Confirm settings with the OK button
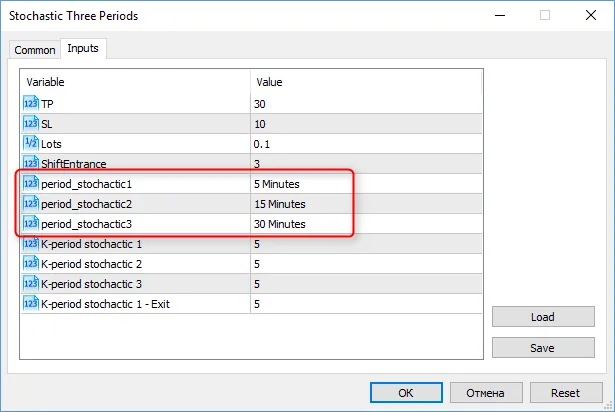615x412 pixels. coord(405,393)
